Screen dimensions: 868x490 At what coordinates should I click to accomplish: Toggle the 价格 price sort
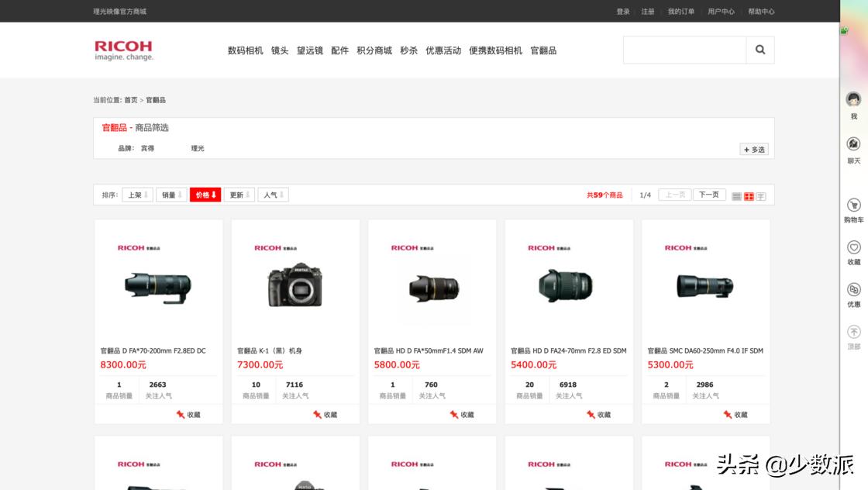coord(205,195)
